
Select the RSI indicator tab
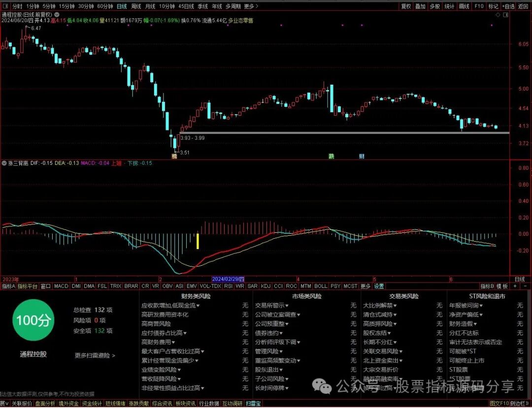coord(229,286)
